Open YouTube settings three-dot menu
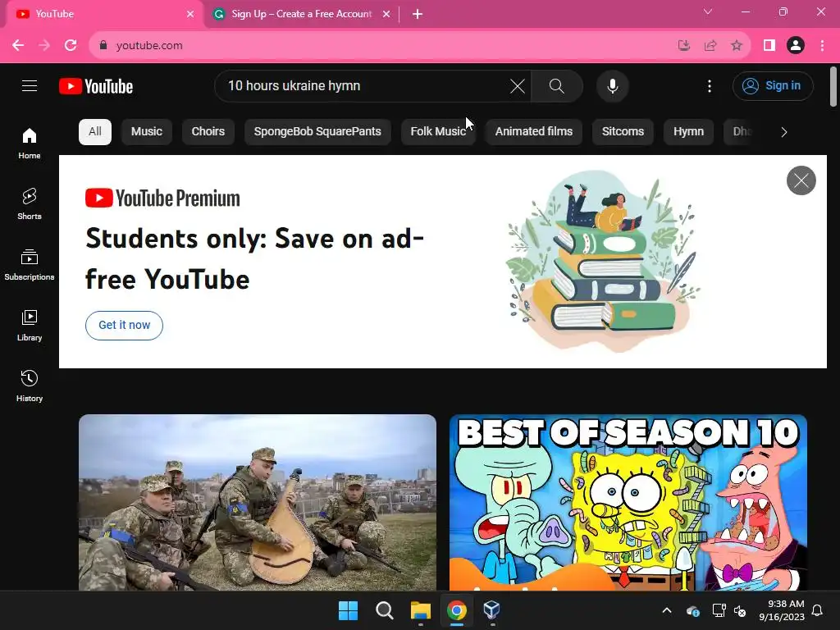This screenshot has height=630, width=840. 710,85
